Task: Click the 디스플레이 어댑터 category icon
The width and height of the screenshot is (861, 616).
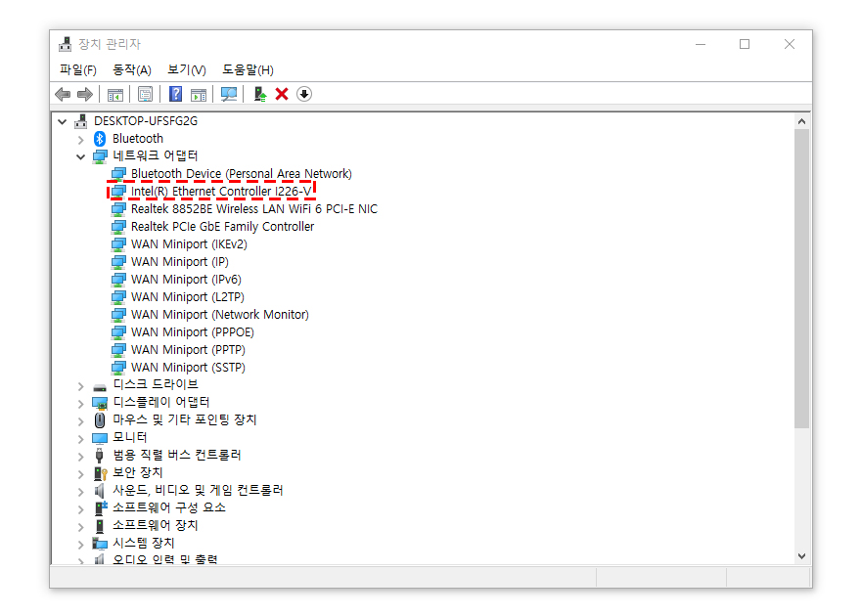Action: (x=100, y=403)
